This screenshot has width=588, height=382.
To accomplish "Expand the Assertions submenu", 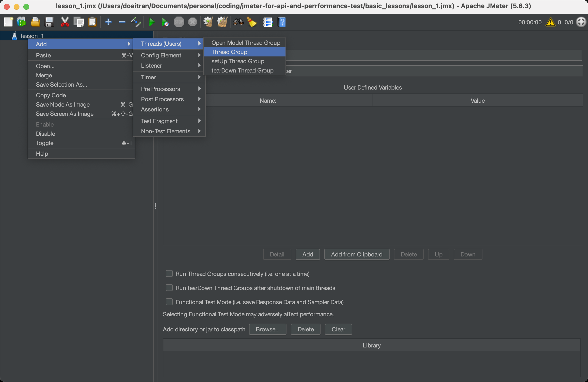I will pos(169,109).
